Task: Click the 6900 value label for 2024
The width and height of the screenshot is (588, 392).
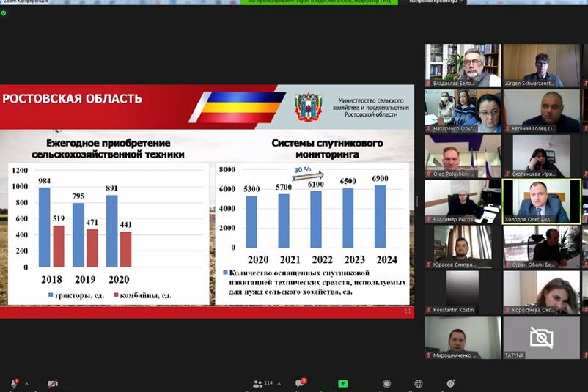Action: click(x=380, y=178)
